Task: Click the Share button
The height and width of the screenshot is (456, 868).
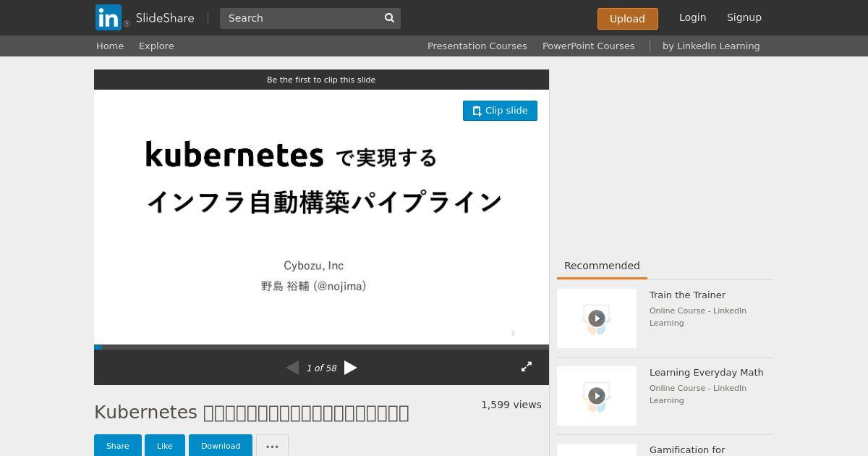Action: (x=117, y=446)
